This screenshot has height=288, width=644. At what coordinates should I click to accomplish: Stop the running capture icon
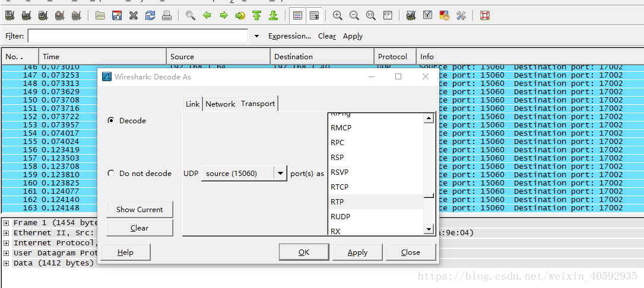(59, 15)
